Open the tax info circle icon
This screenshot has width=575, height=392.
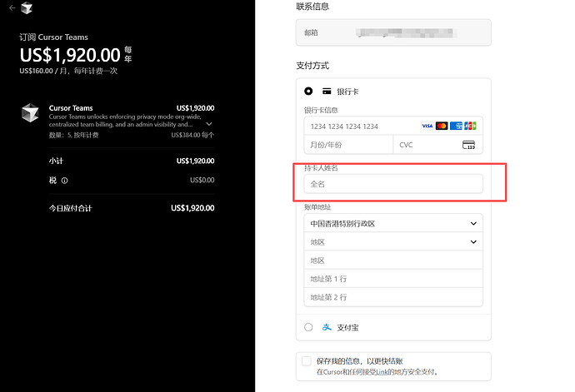(x=64, y=181)
